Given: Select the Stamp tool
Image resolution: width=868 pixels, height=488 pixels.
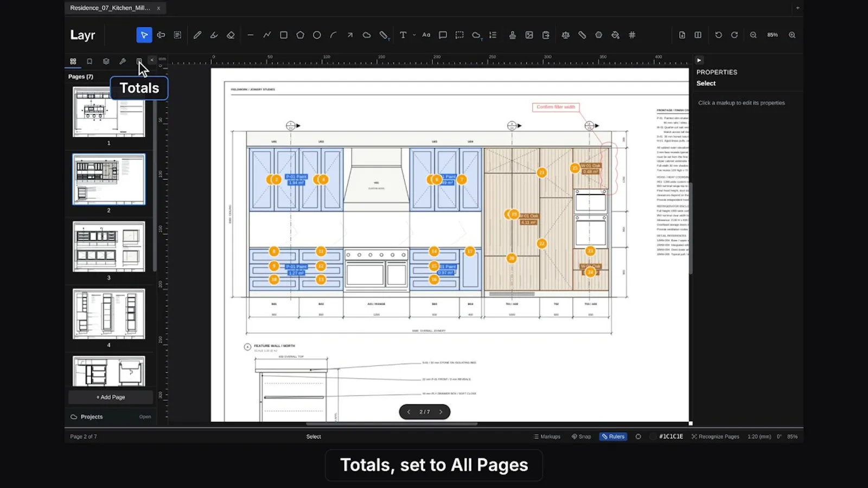Looking at the screenshot, I should (x=512, y=35).
